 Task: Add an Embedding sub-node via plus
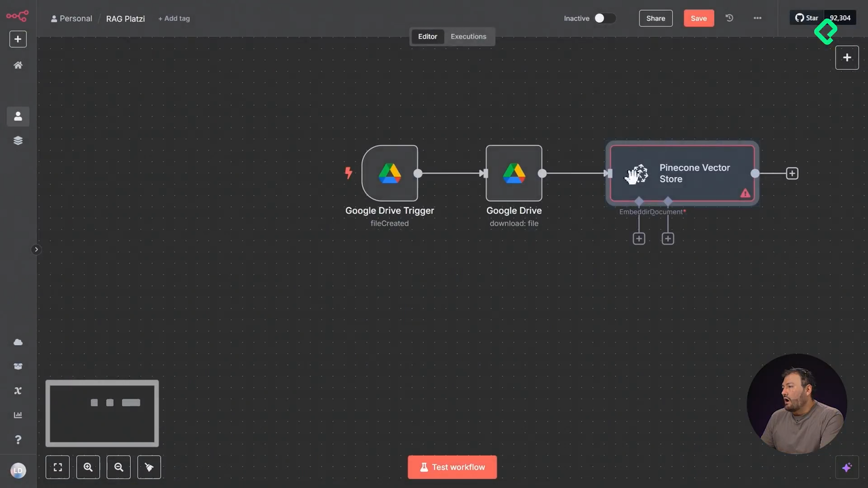coord(639,239)
